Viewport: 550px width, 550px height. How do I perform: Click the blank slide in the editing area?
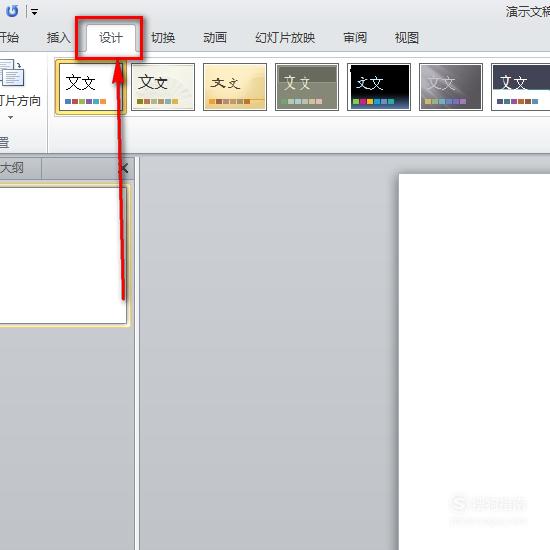[474, 361]
